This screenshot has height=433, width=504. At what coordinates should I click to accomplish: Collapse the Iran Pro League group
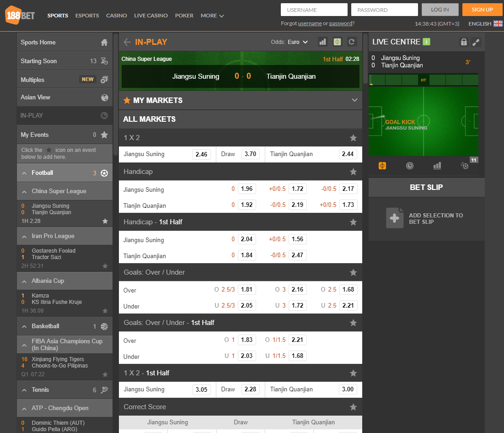point(24,237)
